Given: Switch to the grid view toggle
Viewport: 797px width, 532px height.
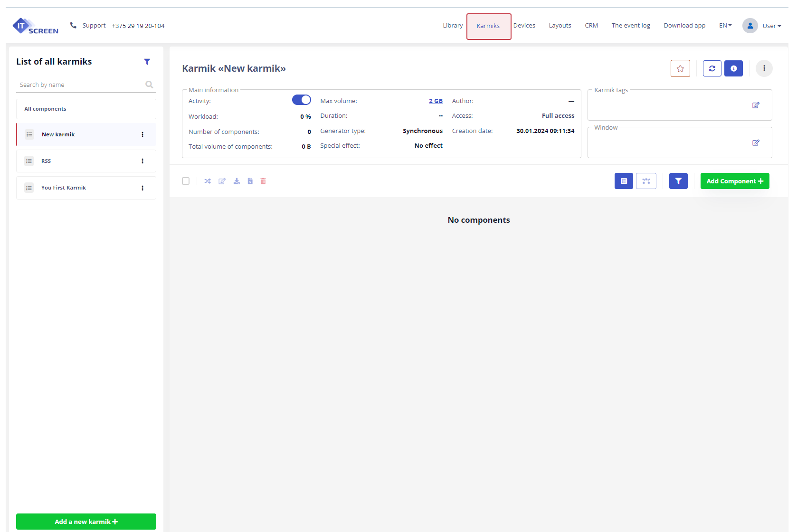Looking at the screenshot, I should [x=646, y=181].
